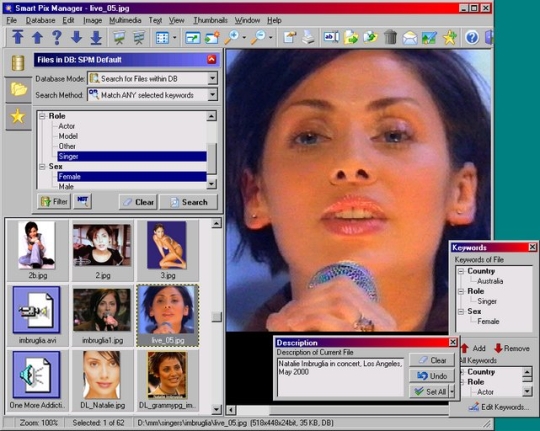Click the Undo button in Description
Viewport: 540px width, 431px height.
pyautogui.click(x=432, y=376)
